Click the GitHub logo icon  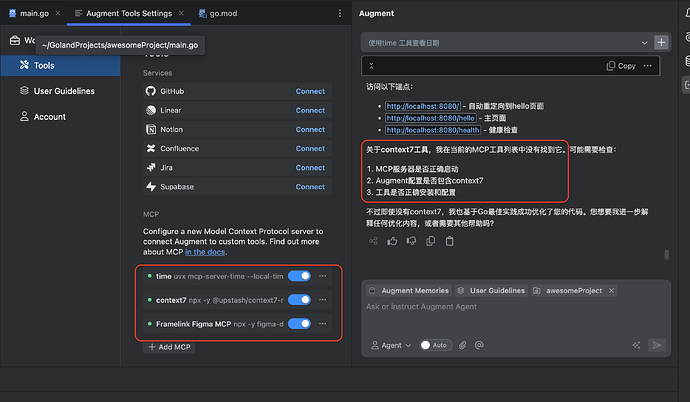(151, 91)
